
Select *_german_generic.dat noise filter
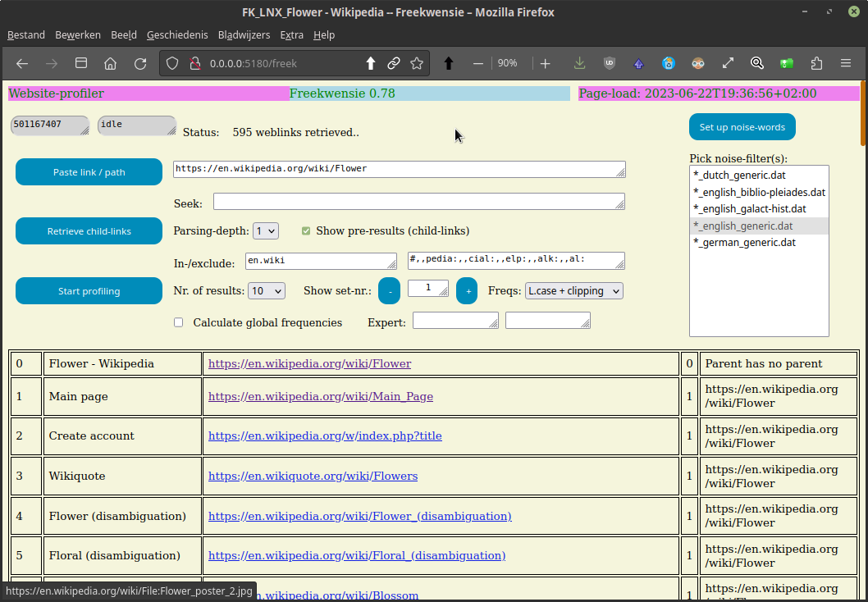tap(759, 242)
